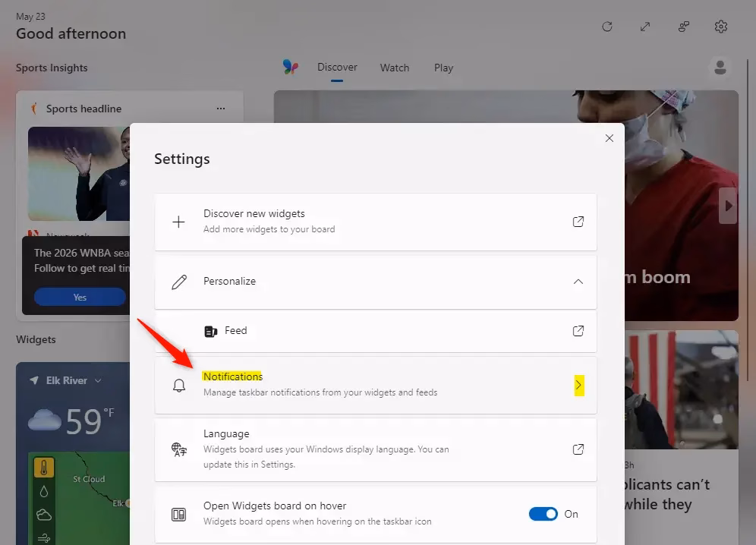This screenshot has height=545, width=756.
Task: Click 'Manage taskbar notifications' description text
Action: (x=320, y=392)
